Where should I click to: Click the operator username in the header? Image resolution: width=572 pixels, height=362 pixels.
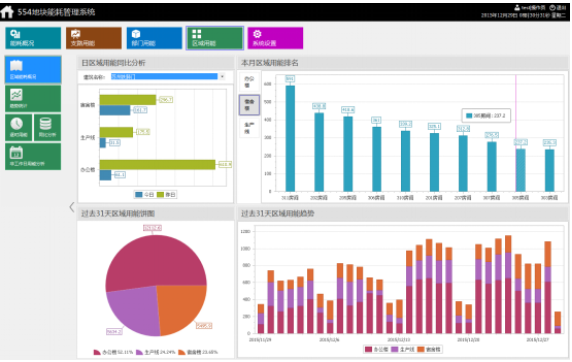tap(533, 8)
